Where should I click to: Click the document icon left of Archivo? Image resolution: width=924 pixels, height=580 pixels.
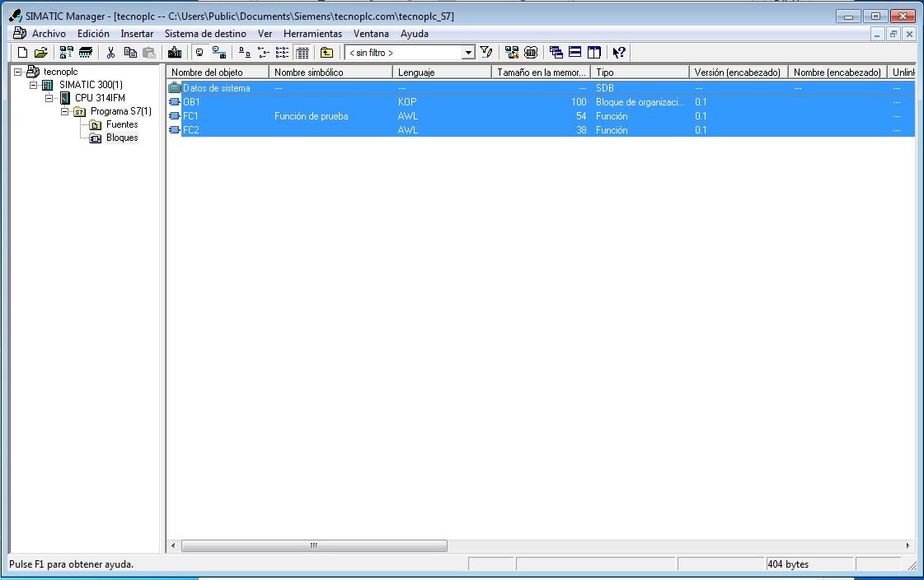pyautogui.click(x=20, y=34)
